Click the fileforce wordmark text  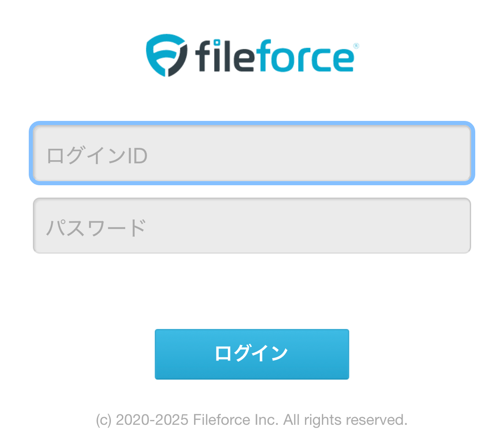tap(274, 57)
